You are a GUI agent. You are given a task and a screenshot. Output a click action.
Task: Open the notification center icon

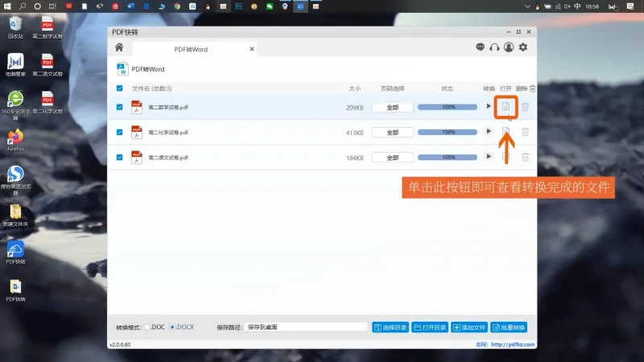630,6
